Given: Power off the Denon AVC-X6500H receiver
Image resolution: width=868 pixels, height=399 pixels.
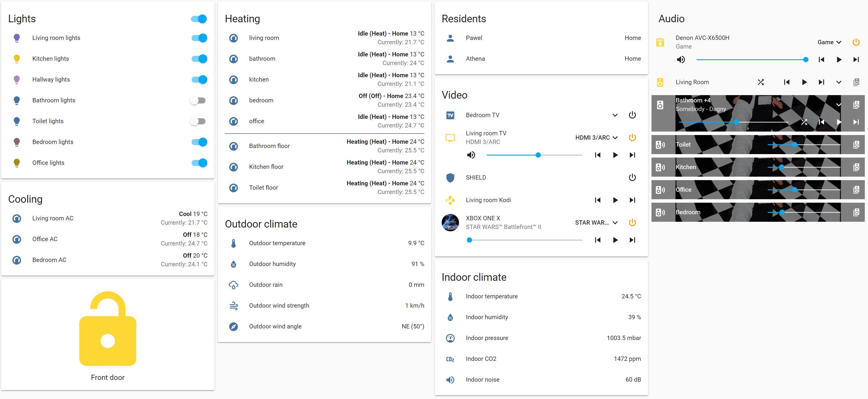Looking at the screenshot, I should [x=856, y=42].
